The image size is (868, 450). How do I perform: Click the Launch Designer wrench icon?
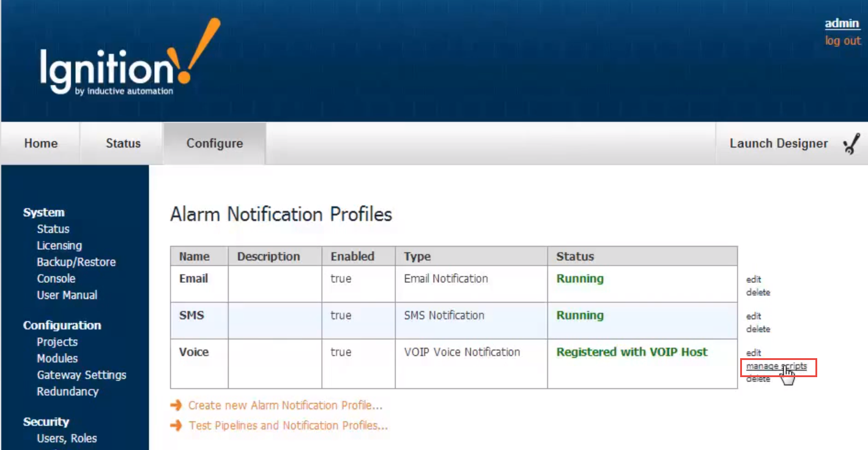tap(851, 144)
